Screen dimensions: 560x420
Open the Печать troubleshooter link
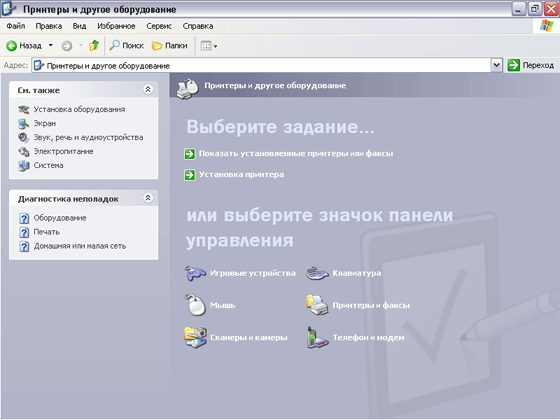click(46, 232)
